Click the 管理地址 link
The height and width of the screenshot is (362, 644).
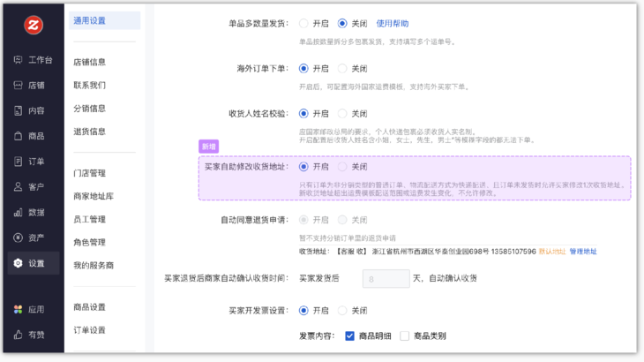pyautogui.click(x=583, y=252)
